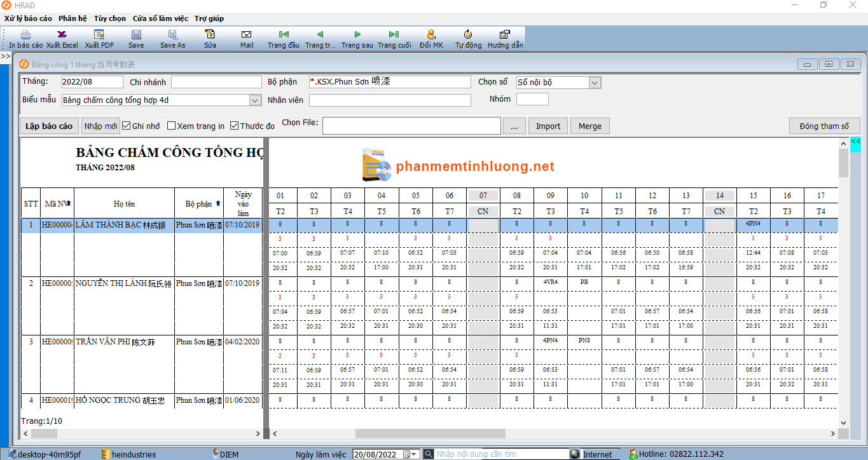Click the Tháng input field
868x460 pixels.
(x=92, y=82)
